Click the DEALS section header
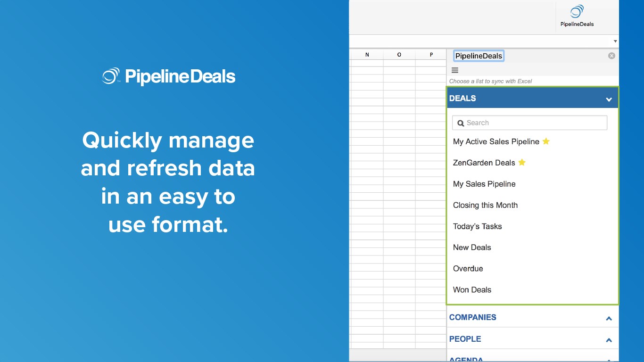 click(532, 98)
